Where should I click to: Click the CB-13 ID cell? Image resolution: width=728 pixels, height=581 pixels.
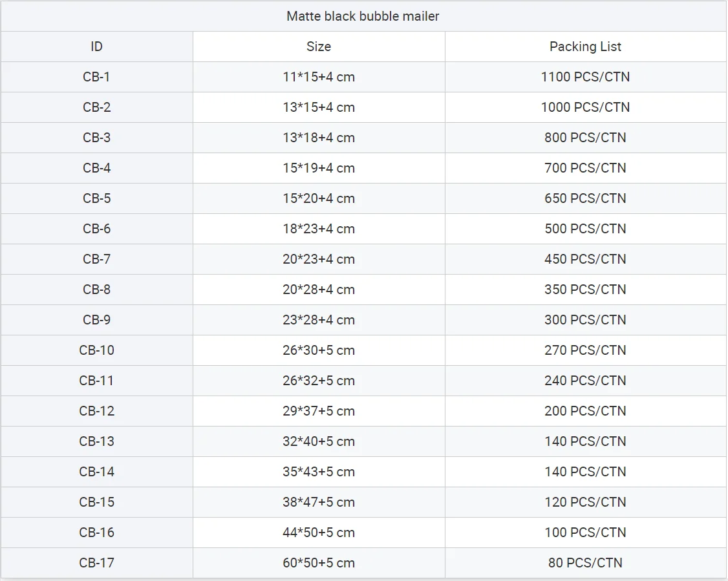coord(96,441)
